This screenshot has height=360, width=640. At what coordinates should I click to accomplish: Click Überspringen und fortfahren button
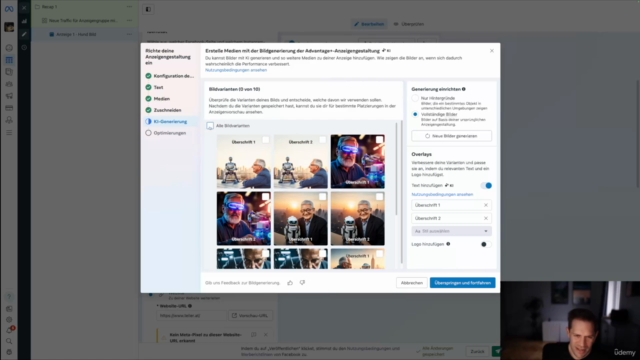pyautogui.click(x=462, y=283)
